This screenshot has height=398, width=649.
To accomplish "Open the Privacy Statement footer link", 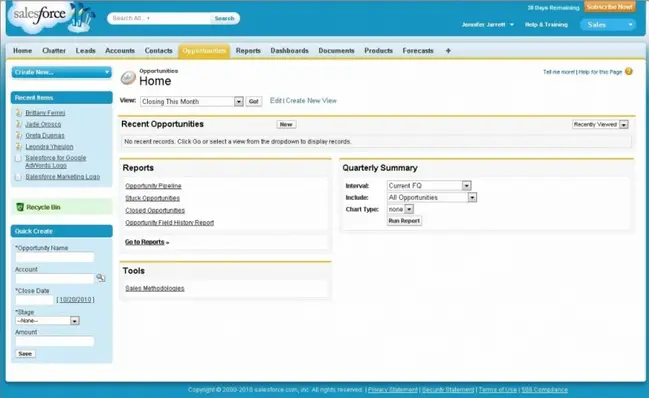I will 393,390.
